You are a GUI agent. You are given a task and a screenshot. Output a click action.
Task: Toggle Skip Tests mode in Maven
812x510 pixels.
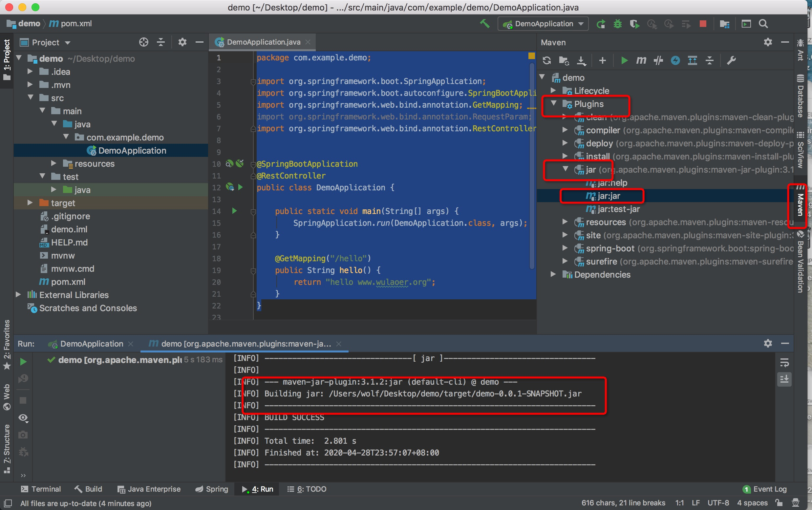click(675, 61)
